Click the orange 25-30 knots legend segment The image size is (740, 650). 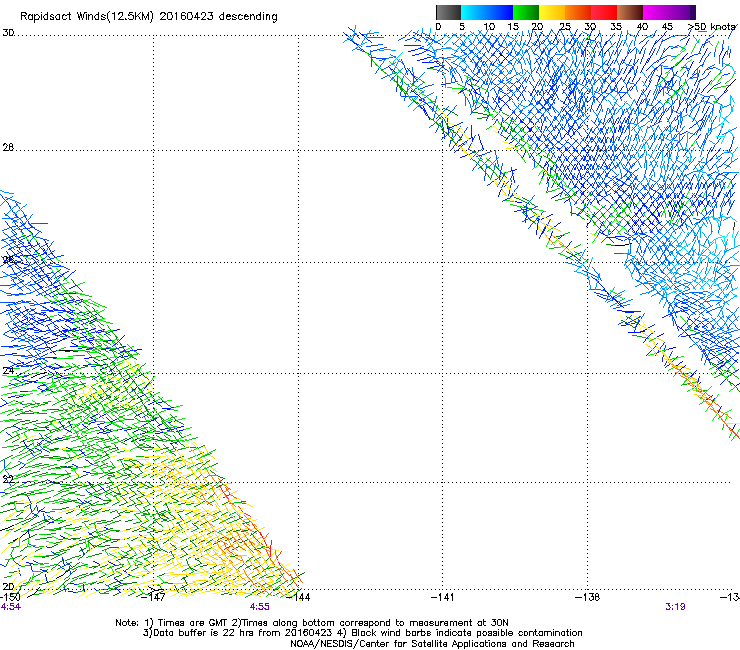click(578, 12)
